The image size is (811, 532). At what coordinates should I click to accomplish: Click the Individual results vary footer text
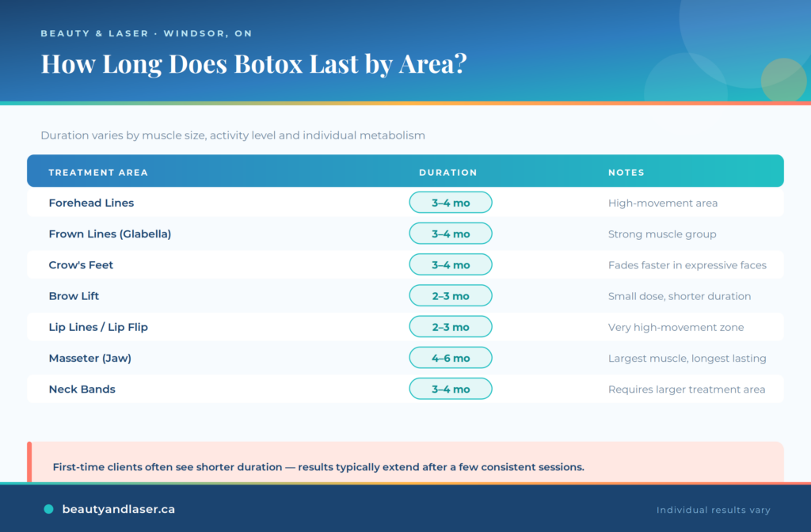point(714,511)
